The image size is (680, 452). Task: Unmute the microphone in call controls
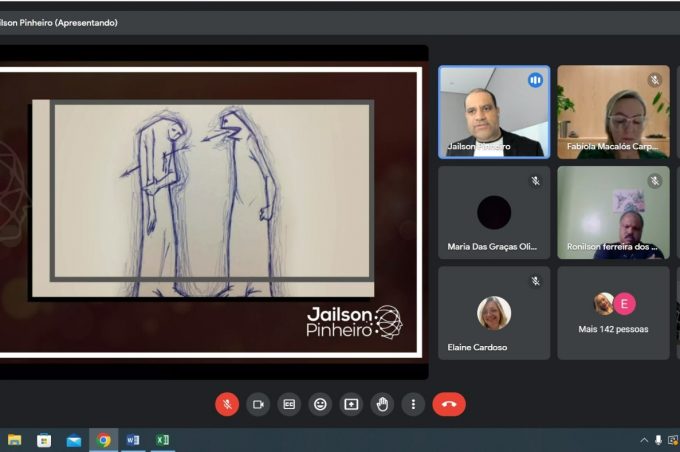pos(227,404)
